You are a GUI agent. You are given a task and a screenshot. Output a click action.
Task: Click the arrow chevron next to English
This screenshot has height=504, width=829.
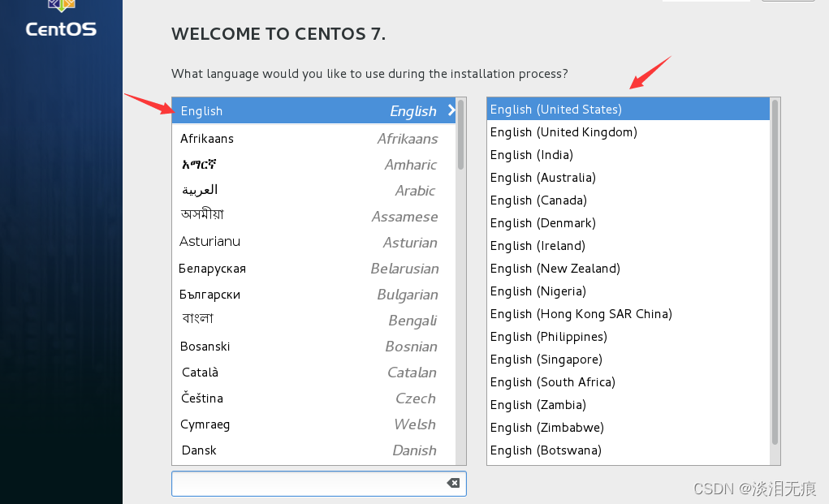(x=451, y=110)
